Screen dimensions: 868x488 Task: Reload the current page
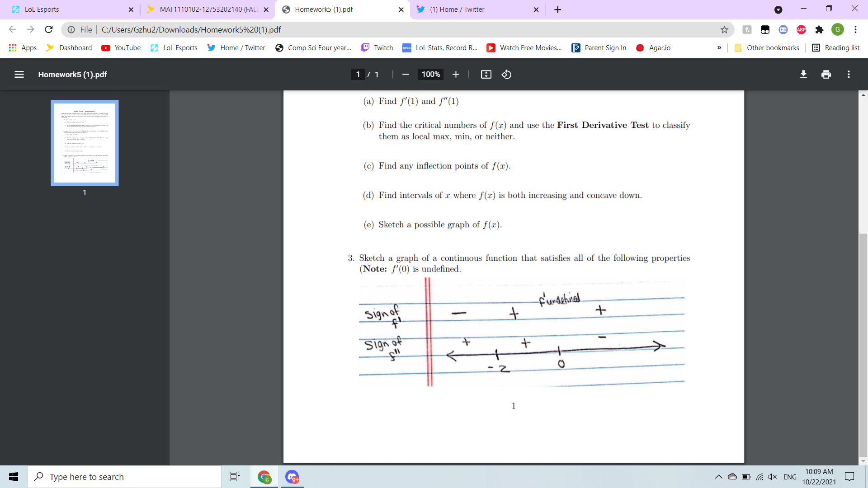pyautogui.click(x=48, y=29)
